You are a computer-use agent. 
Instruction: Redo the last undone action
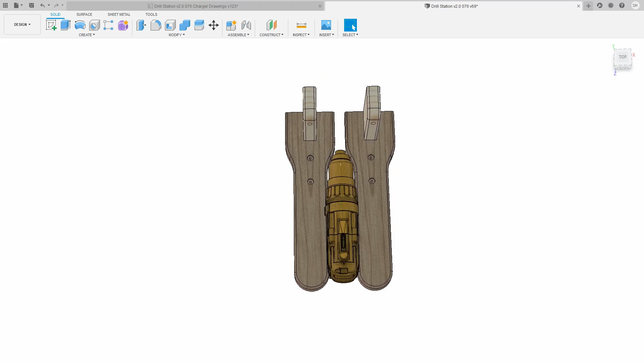click(56, 5)
